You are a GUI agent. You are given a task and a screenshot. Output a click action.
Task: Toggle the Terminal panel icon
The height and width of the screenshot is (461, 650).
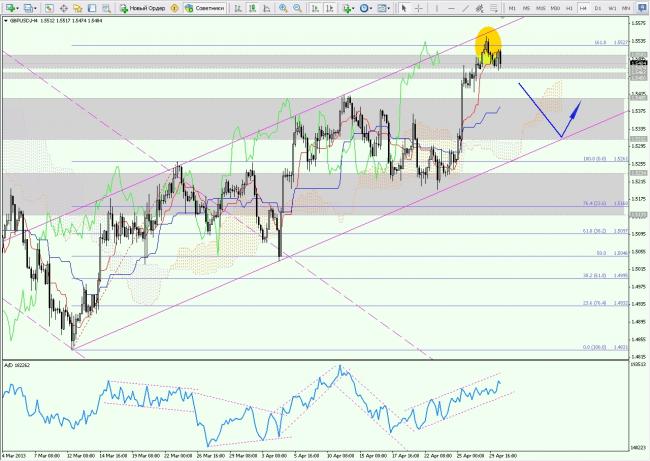[x=92, y=8]
